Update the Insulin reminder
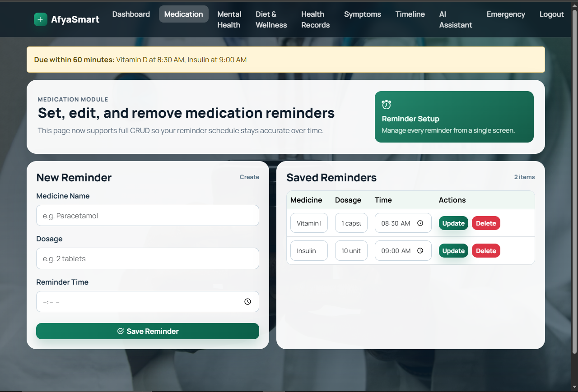This screenshot has height=392, width=578. coord(453,251)
